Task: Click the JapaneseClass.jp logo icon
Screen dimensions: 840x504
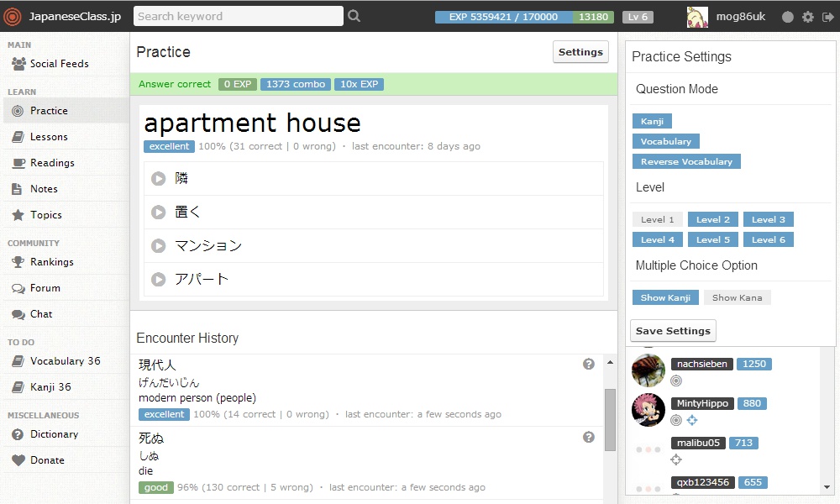Action: 14,16
